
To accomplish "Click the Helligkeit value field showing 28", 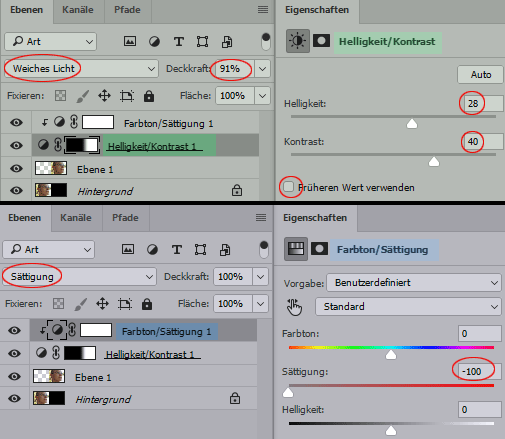I will point(481,104).
